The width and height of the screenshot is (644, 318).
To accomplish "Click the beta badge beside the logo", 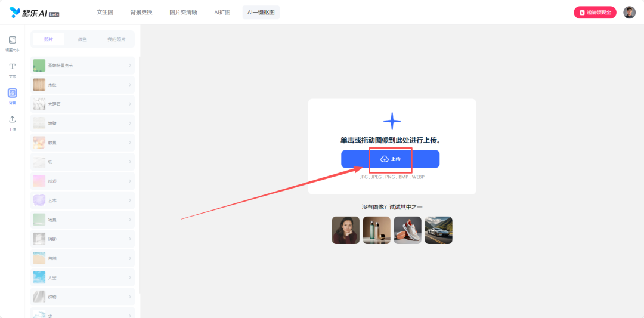I will tap(54, 14).
